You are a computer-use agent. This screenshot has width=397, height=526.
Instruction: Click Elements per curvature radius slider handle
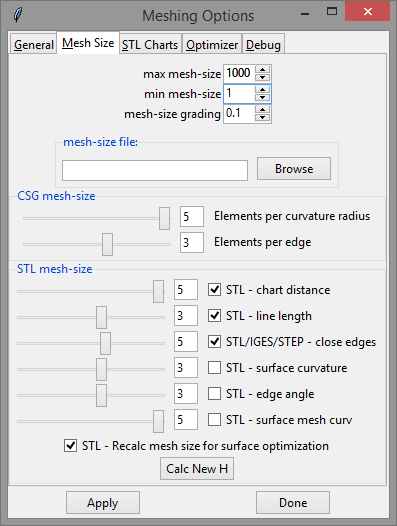[x=164, y=218]
